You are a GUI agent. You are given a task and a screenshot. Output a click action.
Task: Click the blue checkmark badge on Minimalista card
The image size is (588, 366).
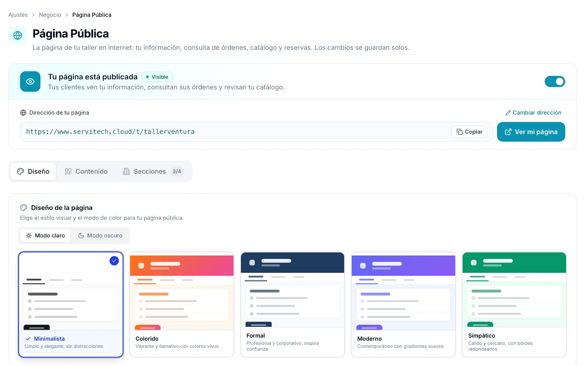(114, 261)
